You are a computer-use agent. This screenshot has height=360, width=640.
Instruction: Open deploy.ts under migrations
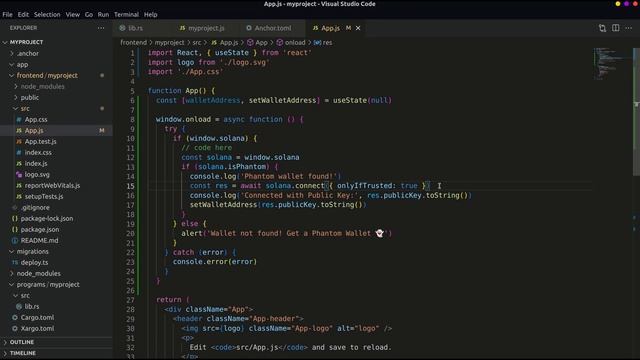click(x=34, y=262)
